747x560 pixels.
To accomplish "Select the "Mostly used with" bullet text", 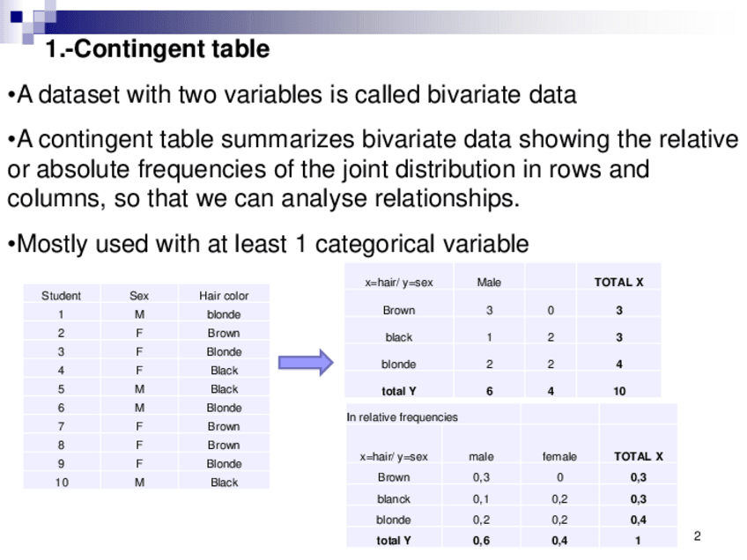I will tap(268, 244).
